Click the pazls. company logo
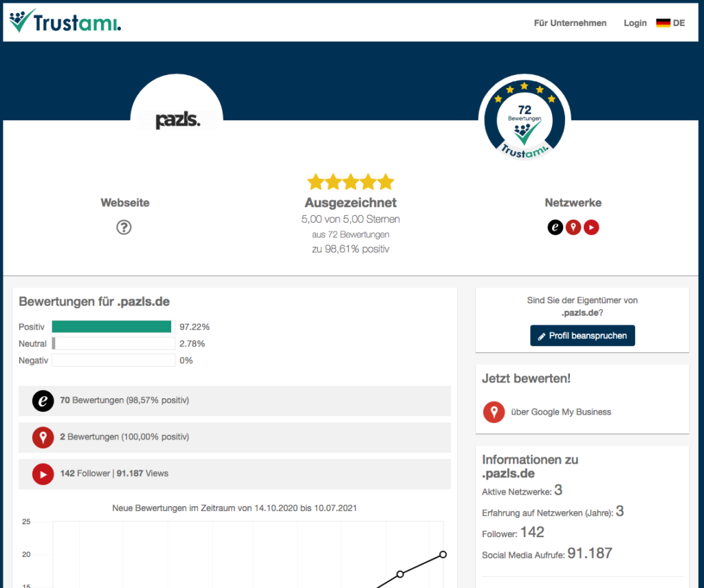This screenshot has height=588, width=704. [x=177, y=120]
